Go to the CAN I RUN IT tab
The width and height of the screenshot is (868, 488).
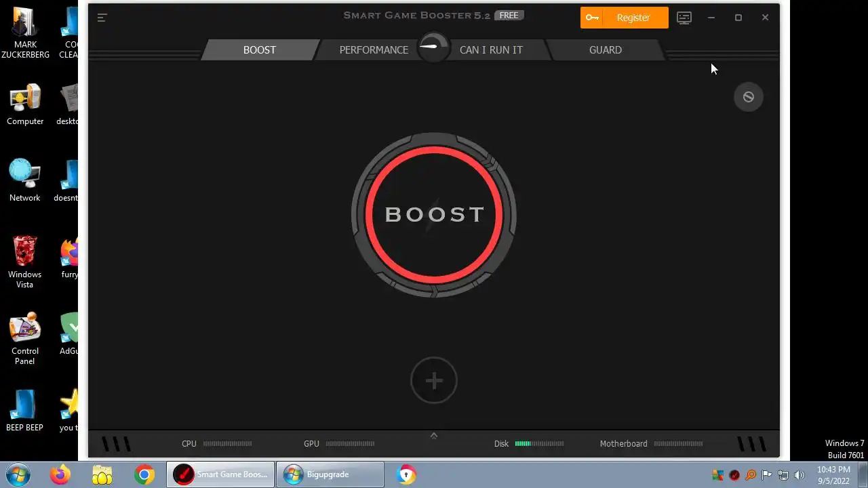pos(491,49)
